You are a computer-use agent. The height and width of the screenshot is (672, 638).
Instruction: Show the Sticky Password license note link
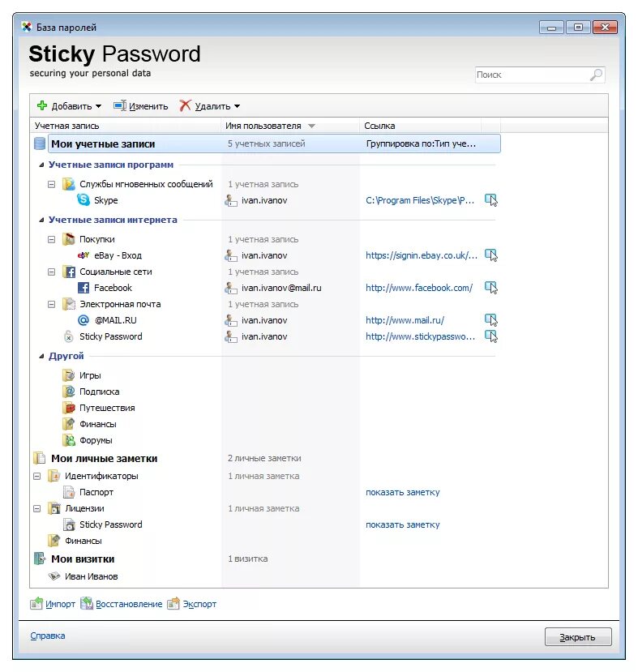click(402, 524)
